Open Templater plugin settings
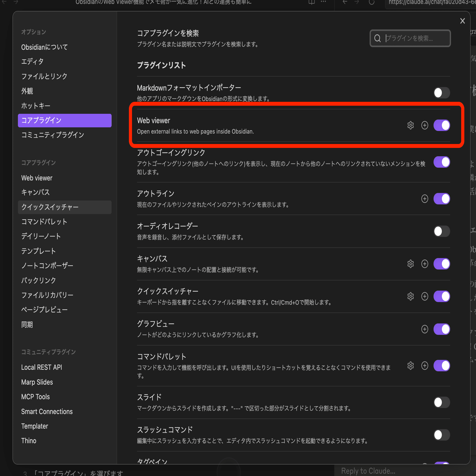Screen dimensions: 476x476 click(65, 426)
